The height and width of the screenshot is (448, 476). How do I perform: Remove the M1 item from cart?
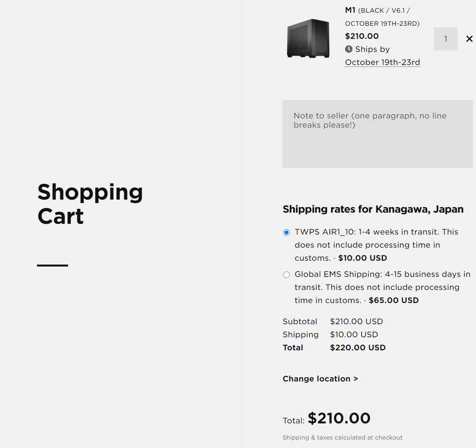(469, 39)
